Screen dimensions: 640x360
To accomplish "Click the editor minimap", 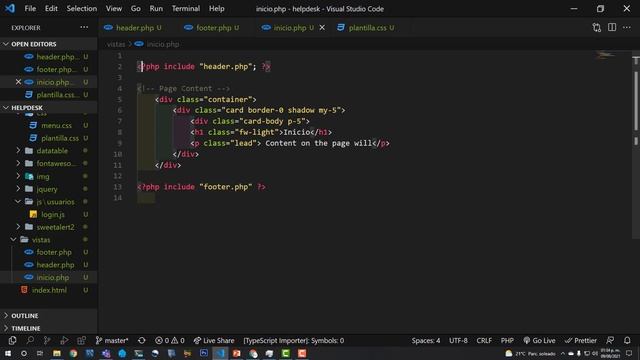I will pyautogui.click(x=605, y=55).
